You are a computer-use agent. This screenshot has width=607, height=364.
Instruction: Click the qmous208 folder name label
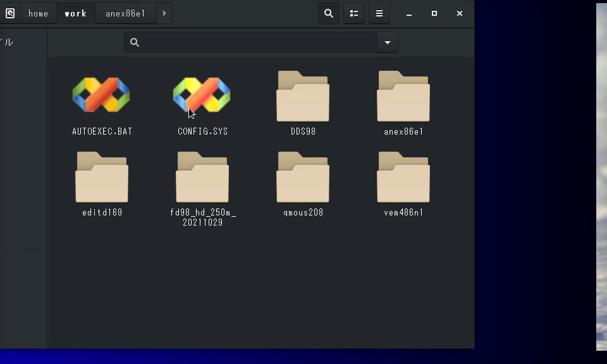(x=303, y=212)
